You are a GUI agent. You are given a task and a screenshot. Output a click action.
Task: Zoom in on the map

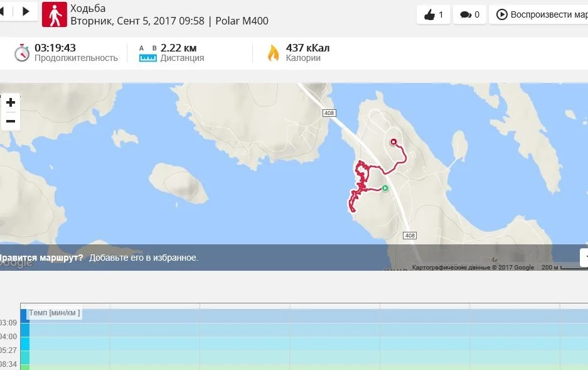click(11, 102)
